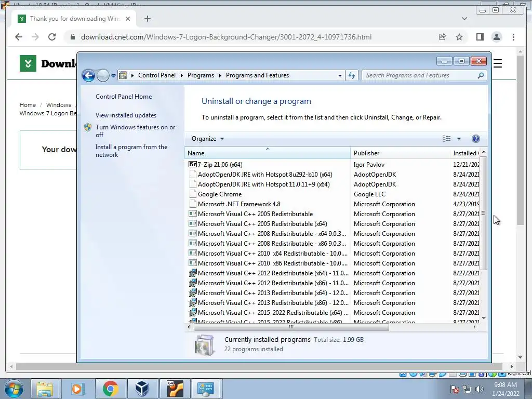Click the change view icon

pos(446,138)
